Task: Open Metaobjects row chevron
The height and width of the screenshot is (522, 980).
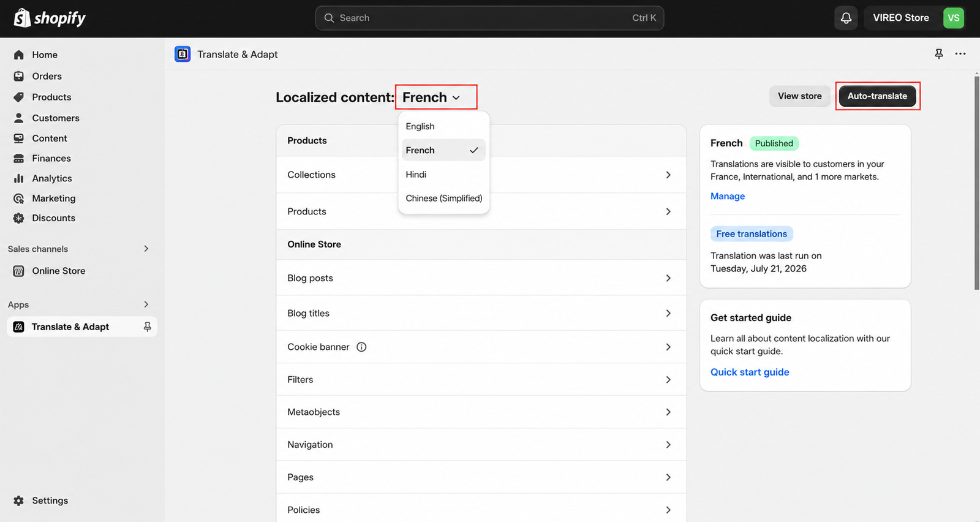Action: coord(668,412)
